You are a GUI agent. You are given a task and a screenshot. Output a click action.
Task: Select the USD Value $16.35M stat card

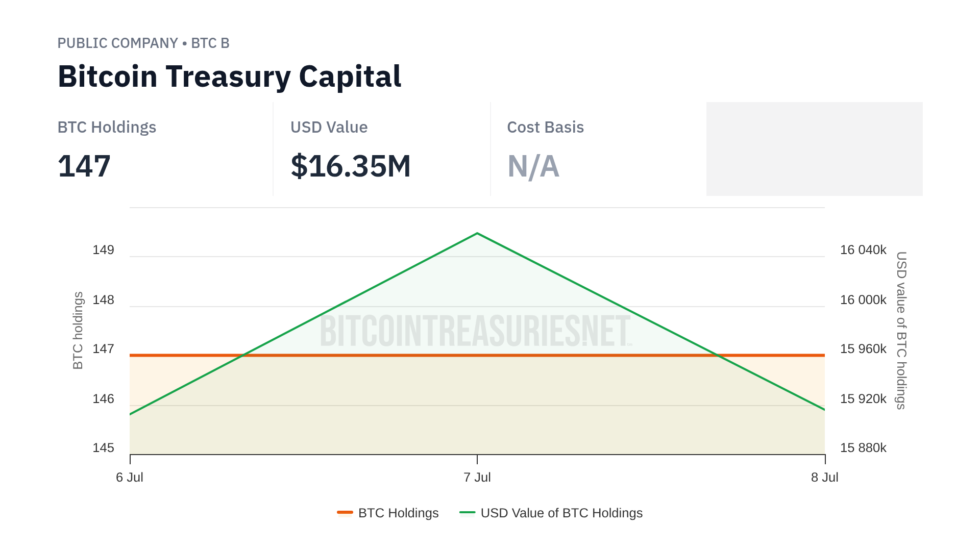pyautogui.click(x=382, y=149)
